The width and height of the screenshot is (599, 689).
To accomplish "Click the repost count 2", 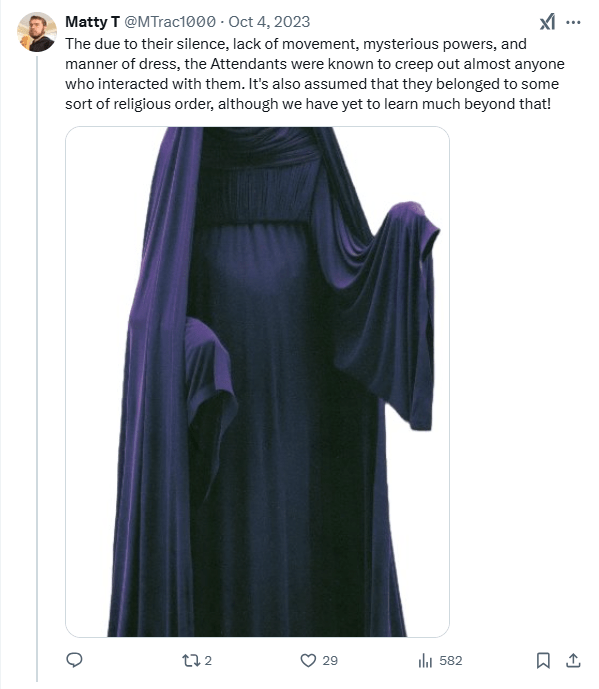I will [x=208, y=660].
